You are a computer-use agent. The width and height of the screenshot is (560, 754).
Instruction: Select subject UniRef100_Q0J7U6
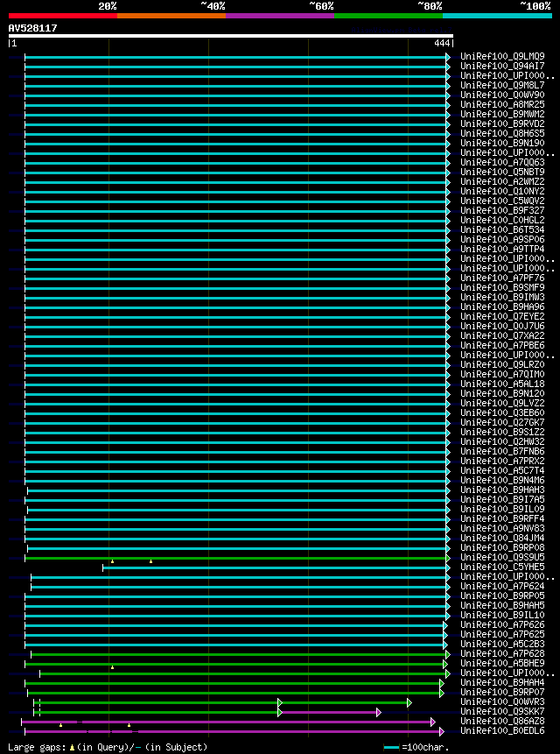502,326
